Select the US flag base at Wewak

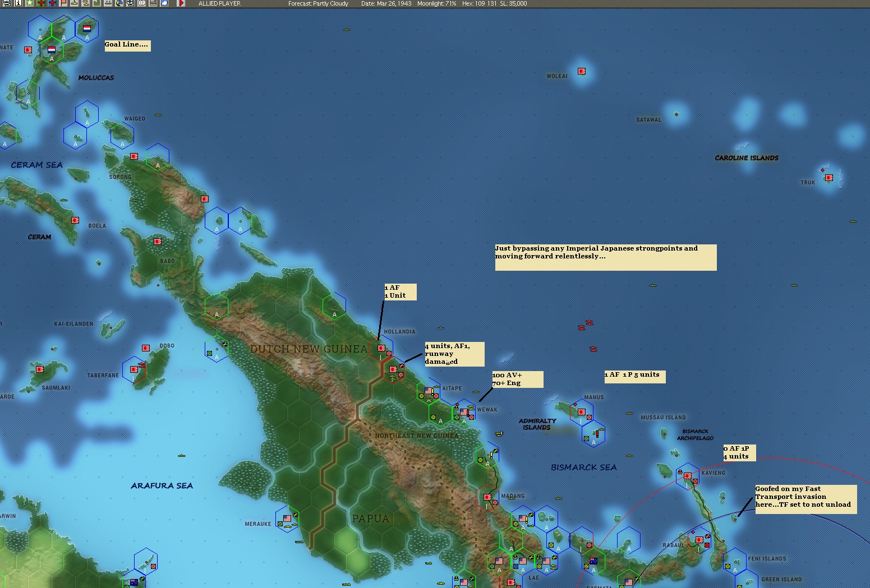pos(464,412)
